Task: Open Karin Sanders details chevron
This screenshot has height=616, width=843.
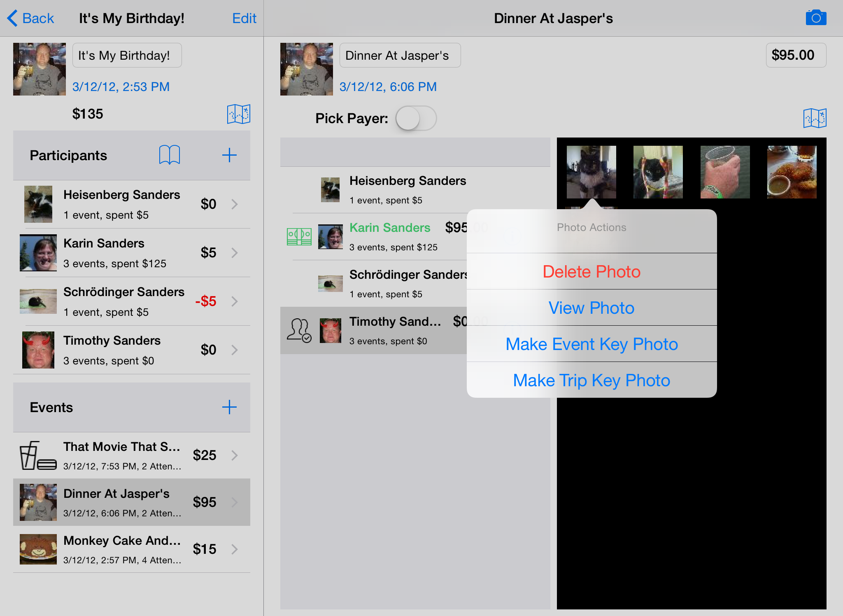Action: click(235, 253)
